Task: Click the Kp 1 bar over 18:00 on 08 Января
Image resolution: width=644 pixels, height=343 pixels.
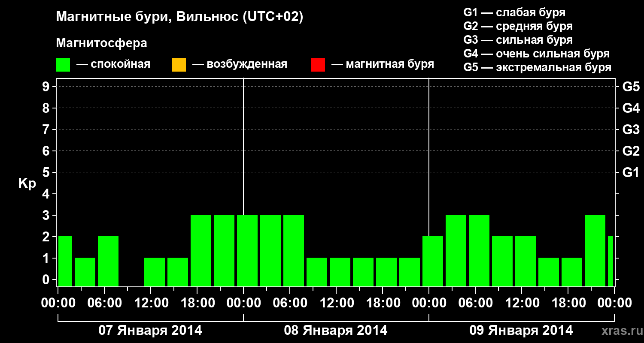Action: pyautogui.click(x=386, y=272)
